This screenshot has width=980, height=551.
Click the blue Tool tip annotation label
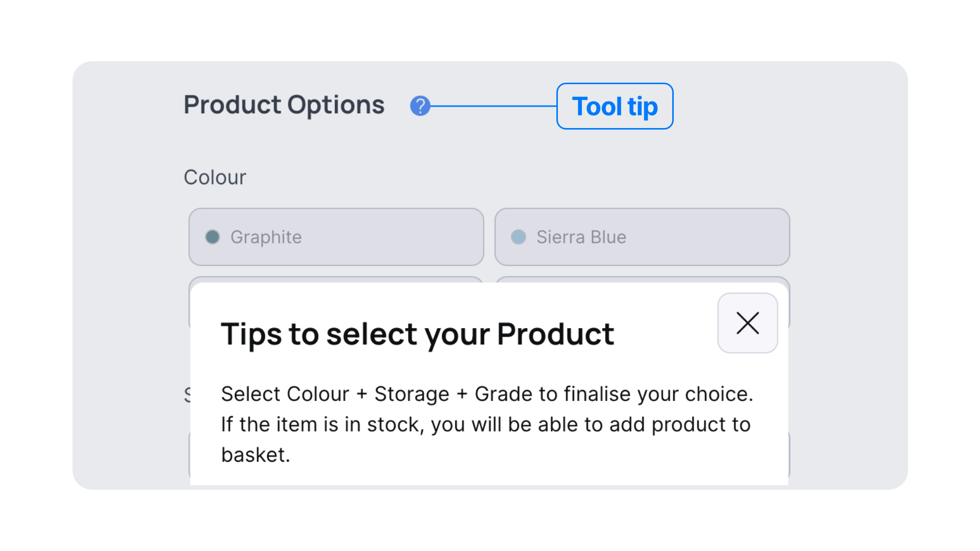coord(615,106)
